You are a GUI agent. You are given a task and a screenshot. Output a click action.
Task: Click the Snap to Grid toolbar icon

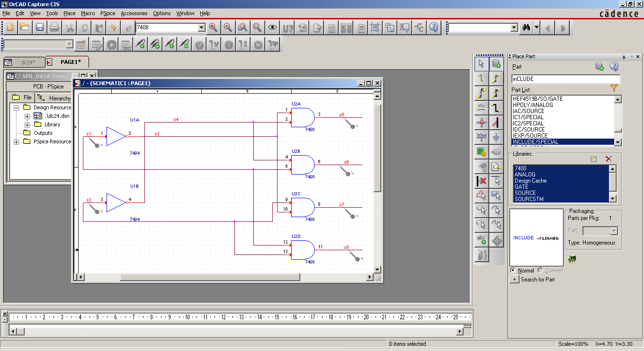(375, 27)
